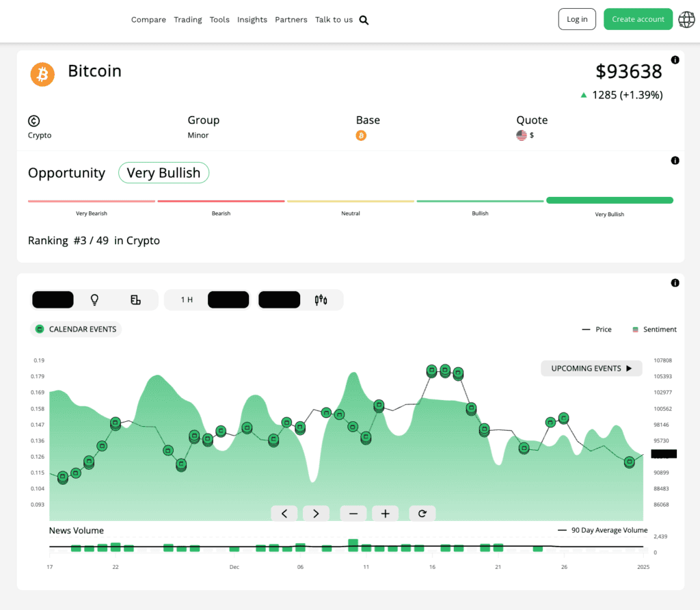Viewport: 700px width, 610px height.
Task: Toggle the Sentiment legend series
Action: (x=654, y=330)
